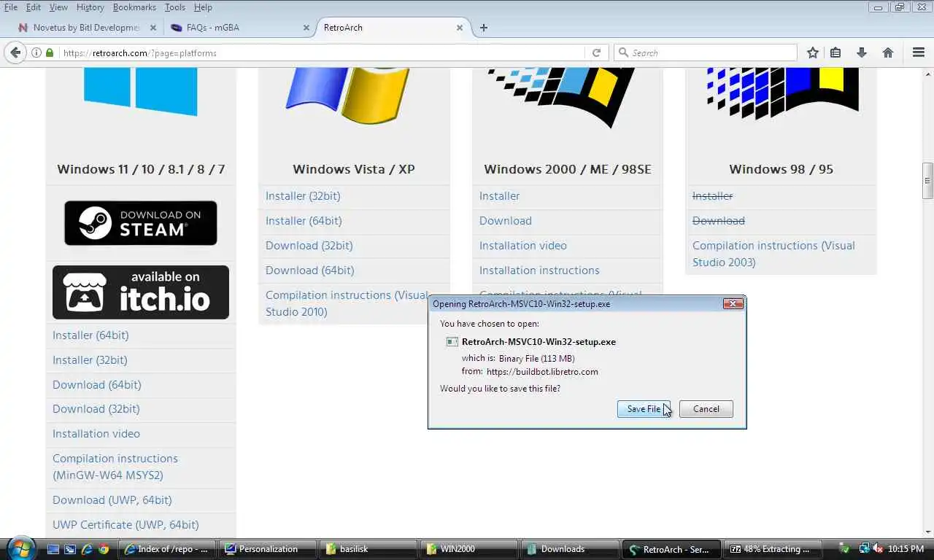This screenshot has height=560, width=934.
Task: Click the magnifier icon in search box
Action: (x=624, y=52)
